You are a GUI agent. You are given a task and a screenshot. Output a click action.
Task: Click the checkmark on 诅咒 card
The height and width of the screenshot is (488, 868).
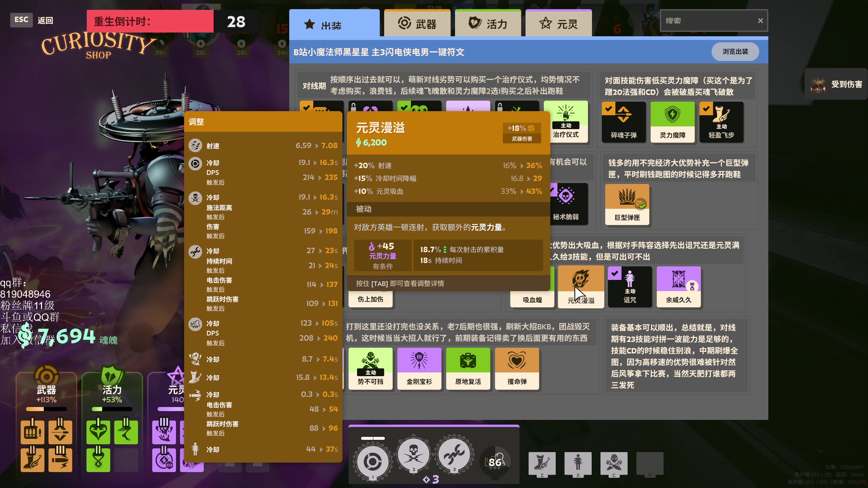point(615,273)
